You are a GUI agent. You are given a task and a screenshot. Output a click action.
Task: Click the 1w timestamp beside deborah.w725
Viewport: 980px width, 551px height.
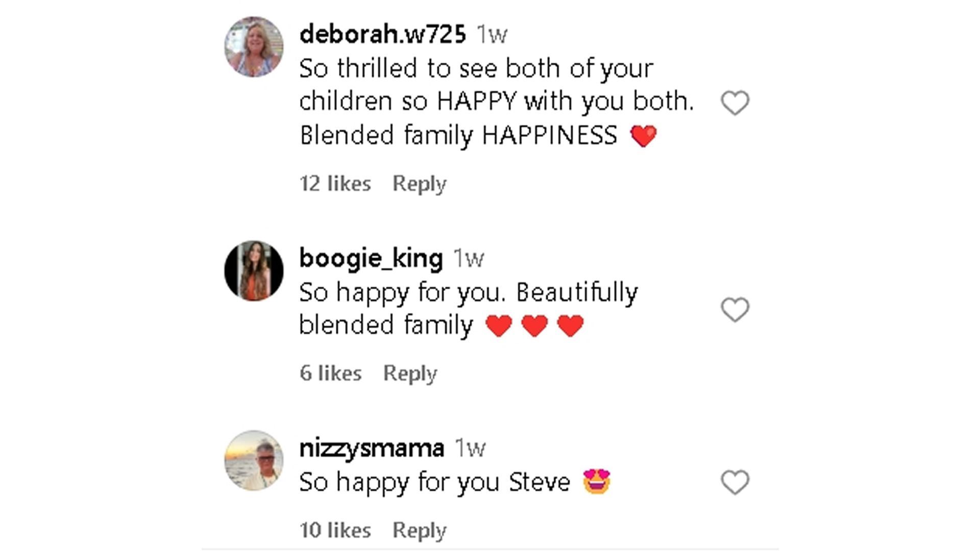click(x=492, y=35)
